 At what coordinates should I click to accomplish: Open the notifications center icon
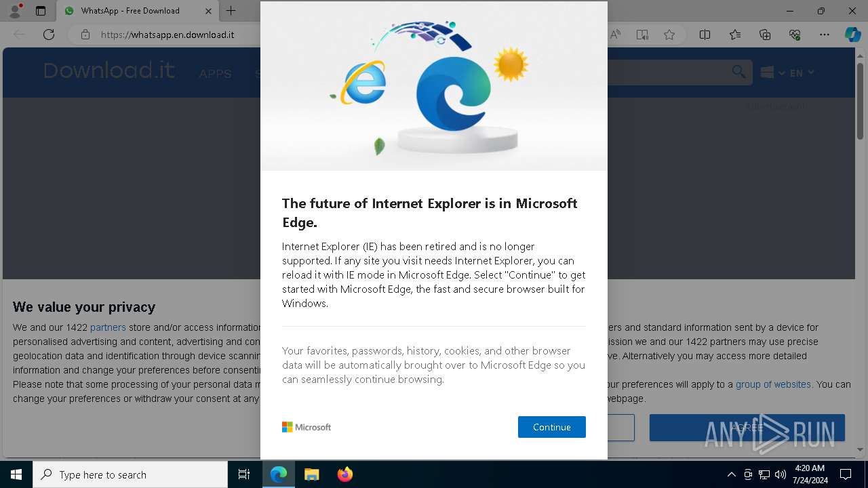pos(846,474)
